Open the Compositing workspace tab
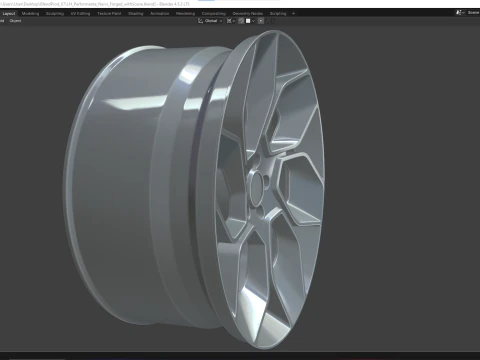The image size is (480, 360). (x=214, y=14)
